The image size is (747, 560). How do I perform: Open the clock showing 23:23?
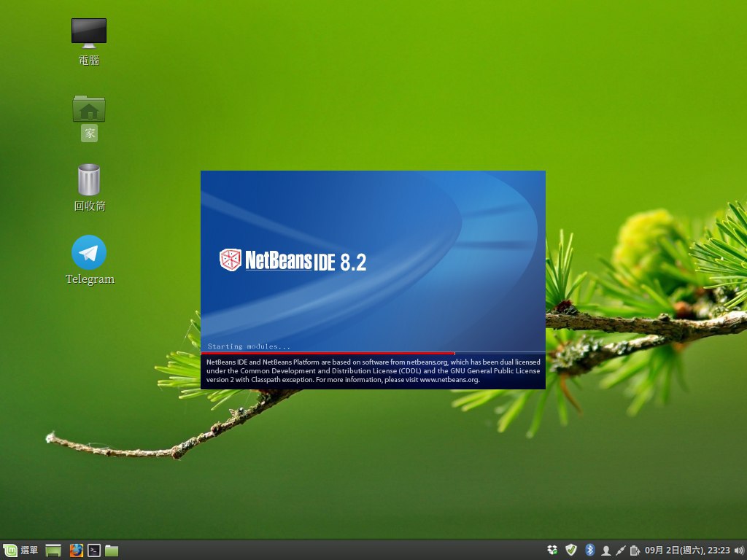(x=687, y=551)
